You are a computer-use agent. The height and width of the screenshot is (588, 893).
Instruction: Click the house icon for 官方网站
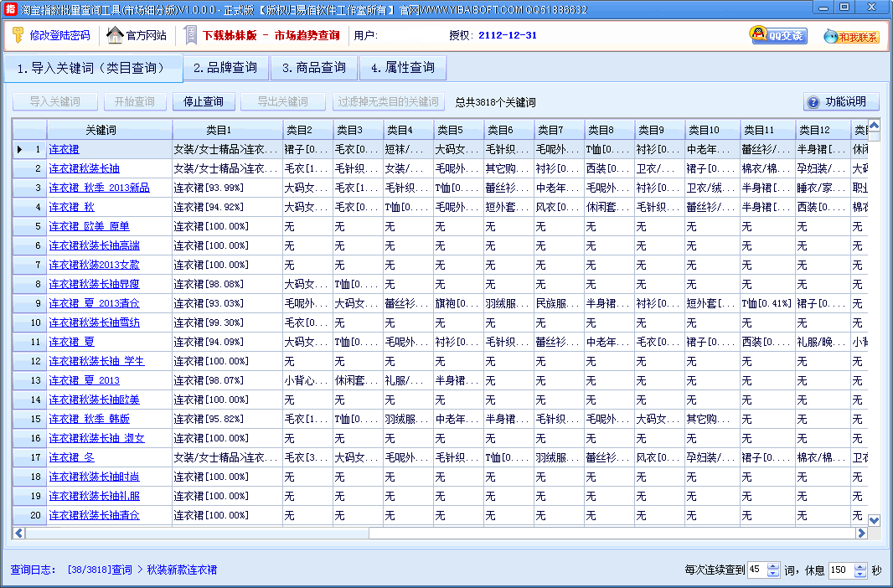(x=115, y=35)
